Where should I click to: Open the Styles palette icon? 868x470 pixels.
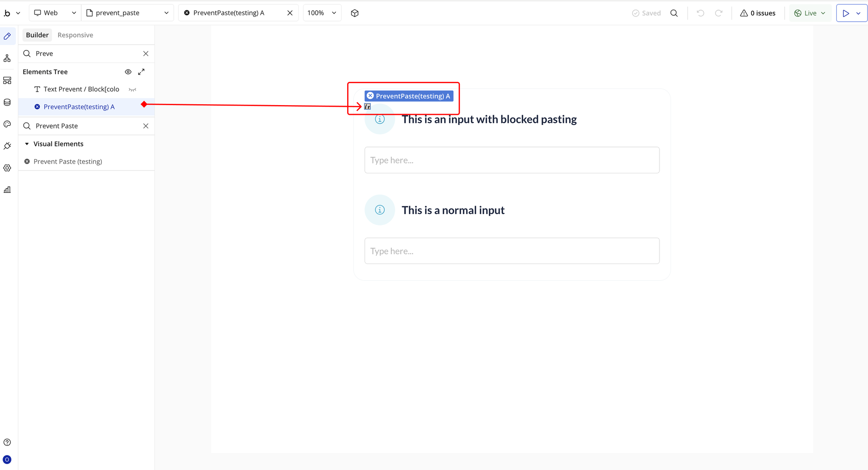7,124
